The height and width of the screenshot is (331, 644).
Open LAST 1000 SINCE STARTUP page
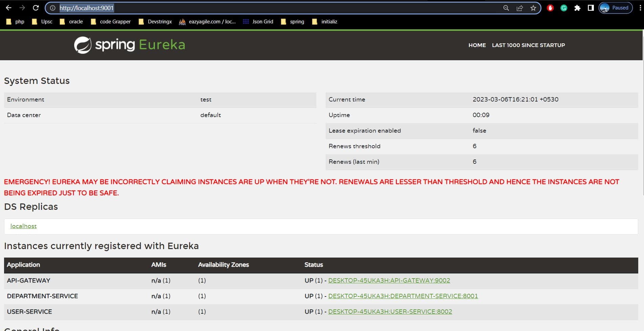[x=528, y=45]
